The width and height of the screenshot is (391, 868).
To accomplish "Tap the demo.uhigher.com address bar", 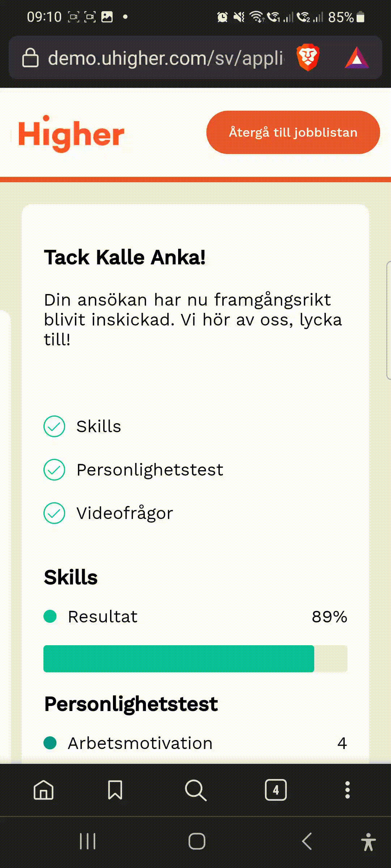I will tap(165, 58).
